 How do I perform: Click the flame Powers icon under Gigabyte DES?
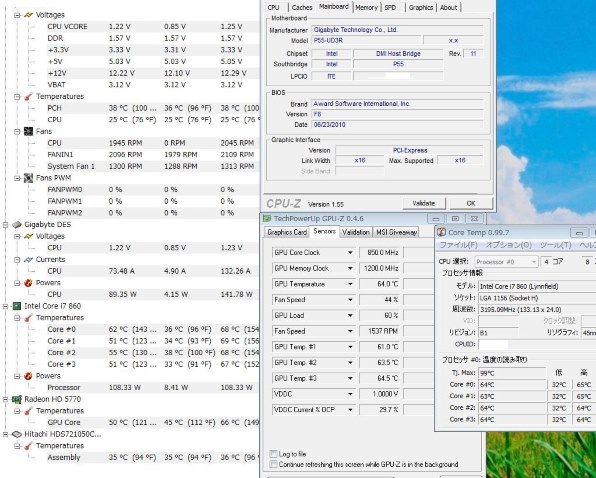point(28,283)
